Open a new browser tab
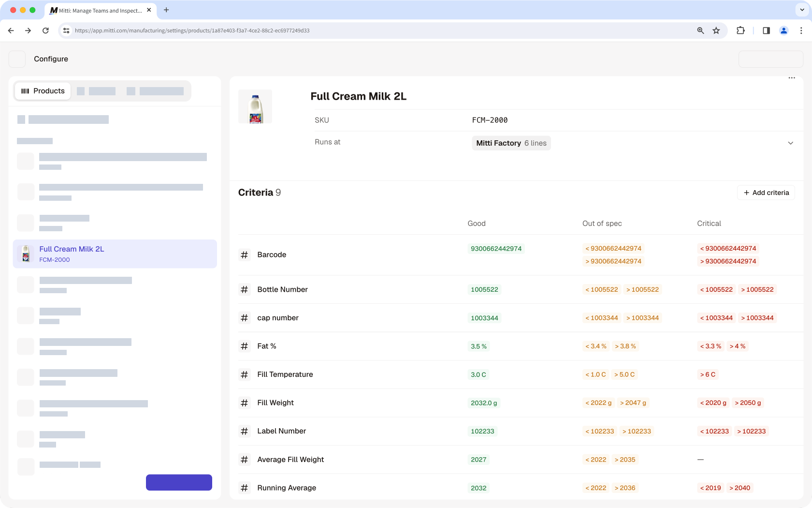The width and height of the screenshot is (812, 508). (166, 10)
